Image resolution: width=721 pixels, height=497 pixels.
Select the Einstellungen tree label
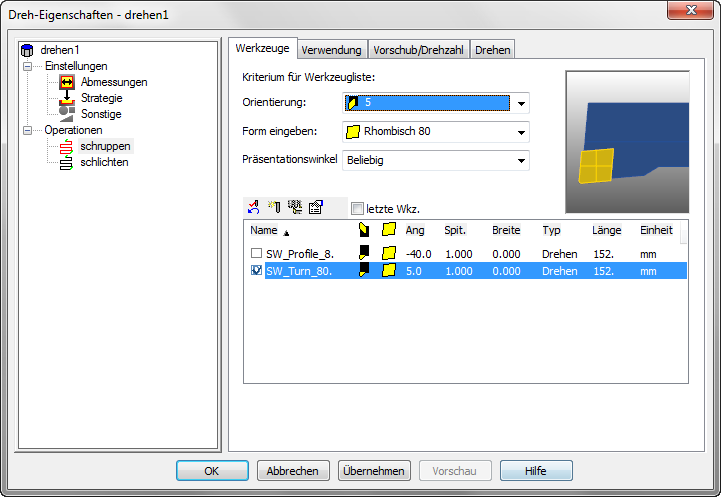(x=76, y=66)
